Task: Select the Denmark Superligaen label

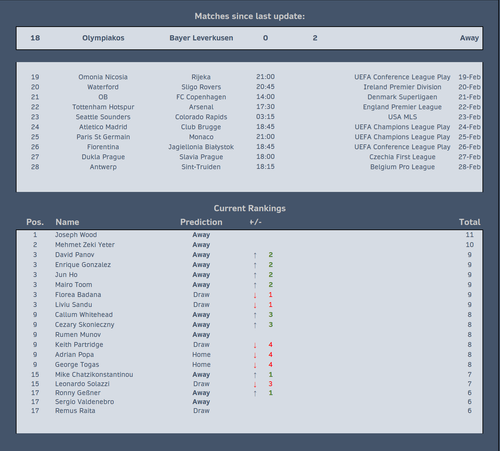Action: 402,97
